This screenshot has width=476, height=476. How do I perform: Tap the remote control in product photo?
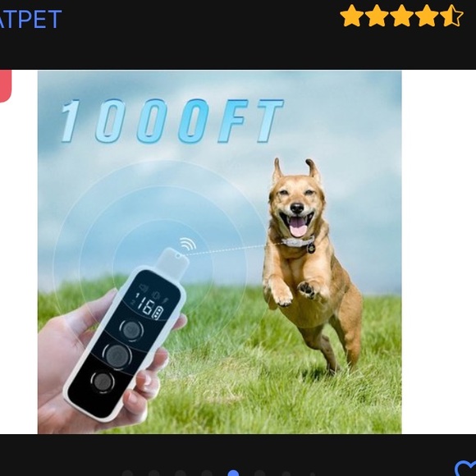tap(126, 336)
